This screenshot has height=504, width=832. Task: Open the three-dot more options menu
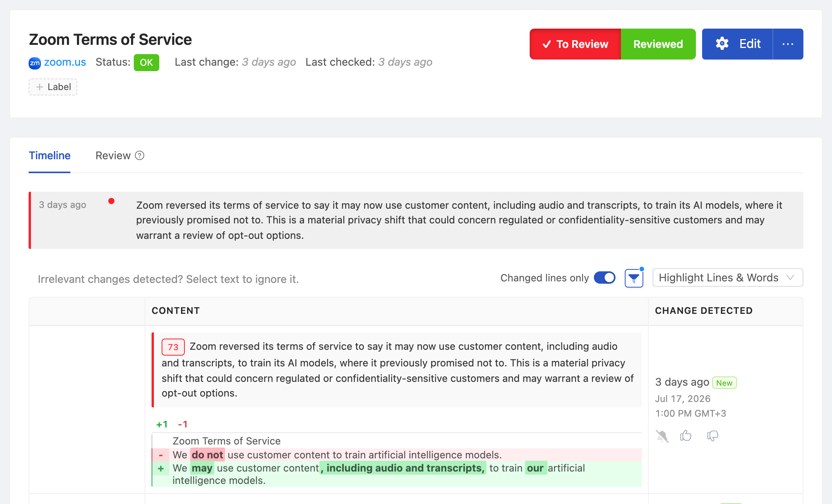click(x=788, y=44)
